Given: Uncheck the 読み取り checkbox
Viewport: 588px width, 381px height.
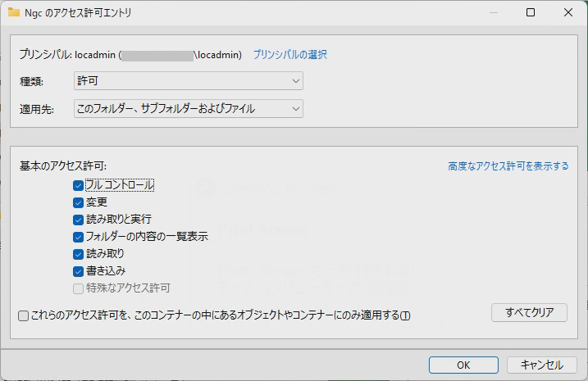Looking at the screenshot, I should pos(78,254).
